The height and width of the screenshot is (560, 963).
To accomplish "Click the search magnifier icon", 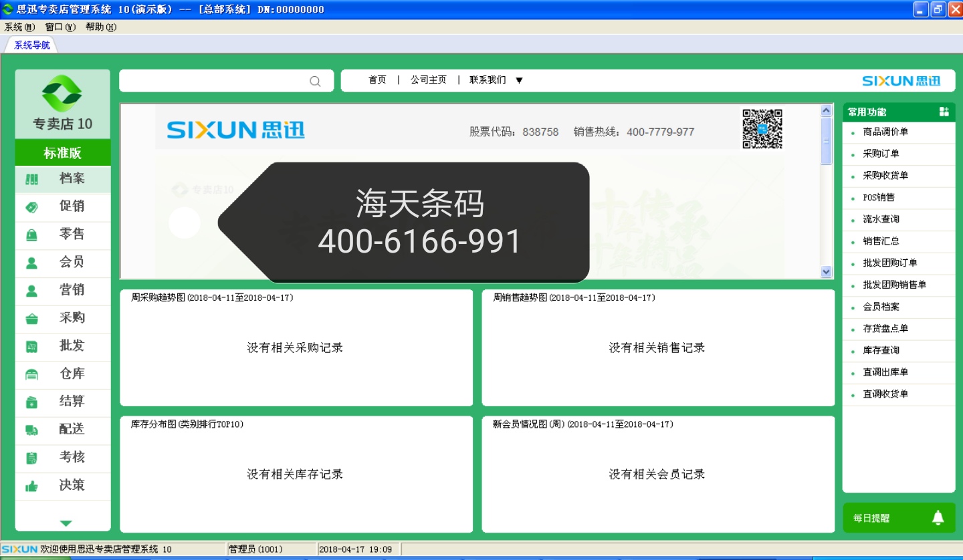I will [x=315, y=82].
